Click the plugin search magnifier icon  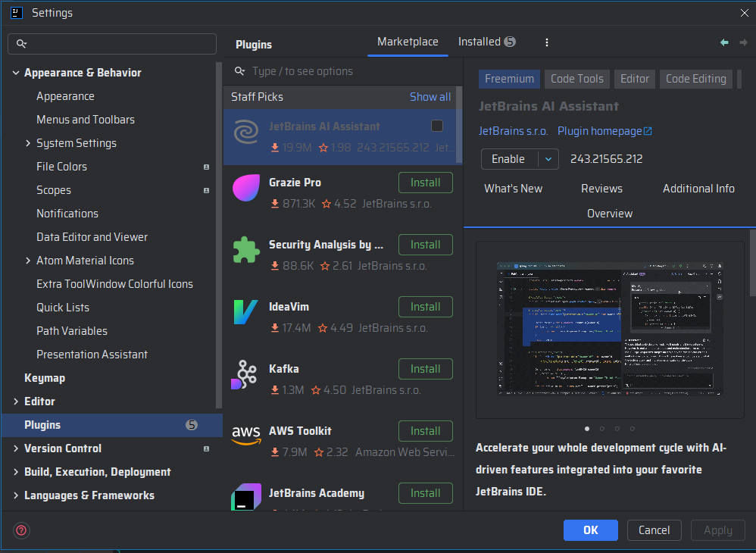[239, 71]
